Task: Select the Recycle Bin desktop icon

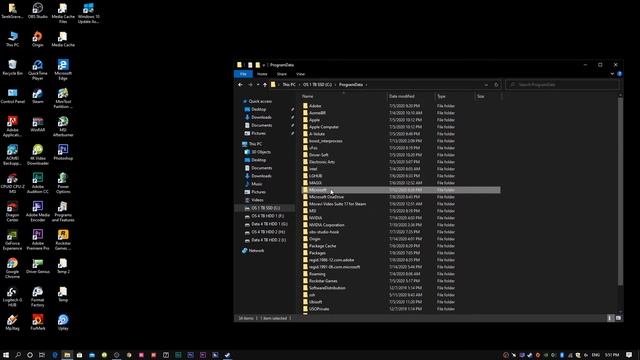Action: tap(12, 68)
